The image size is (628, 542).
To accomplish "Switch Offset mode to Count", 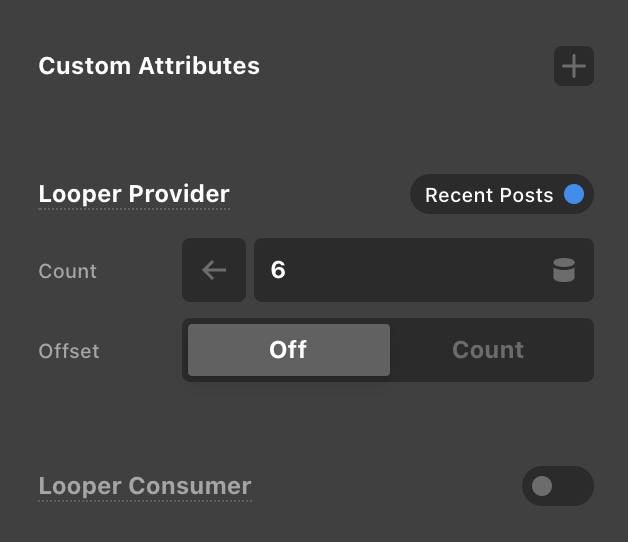I will 488,350.
